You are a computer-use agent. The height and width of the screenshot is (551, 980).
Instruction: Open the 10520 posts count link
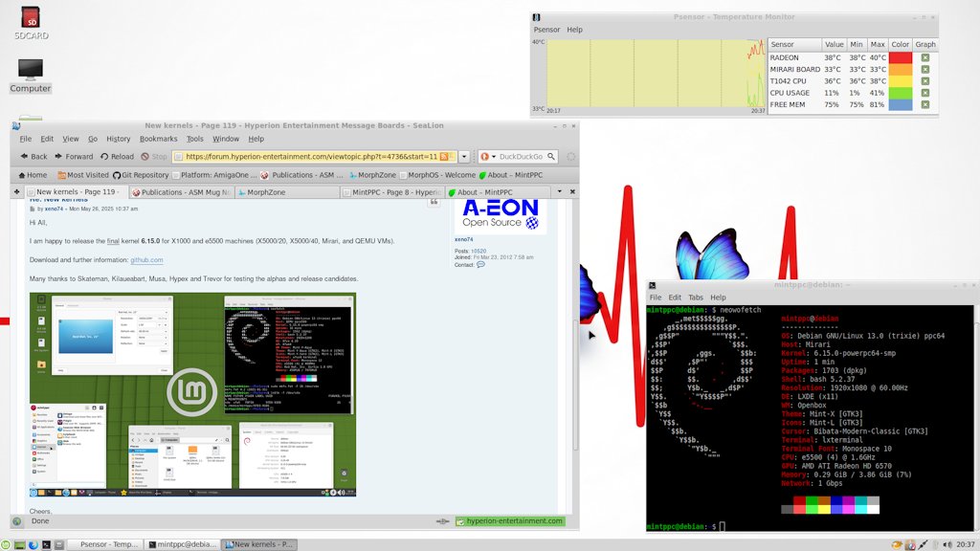click(479, 252)
